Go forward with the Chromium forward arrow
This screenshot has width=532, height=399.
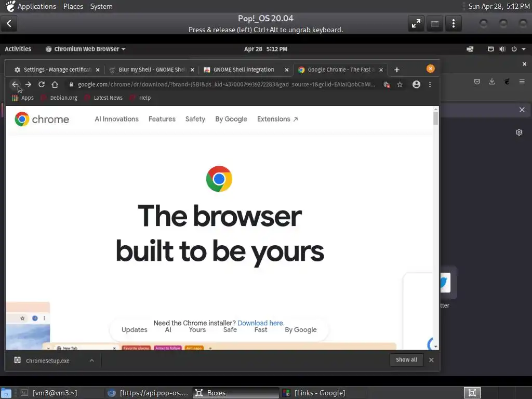pos(28,85)
